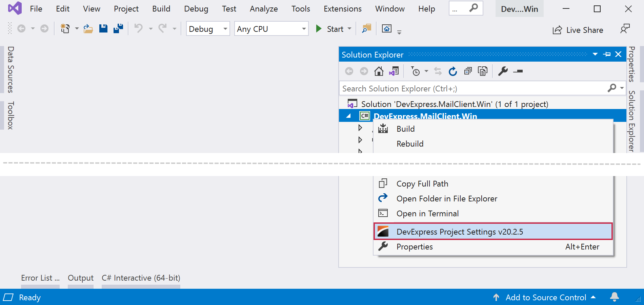The width and height of the screenshot is (644, 305).
Task: Click the Home icon in Solution Explorer
Action: [x=379, y=71]
